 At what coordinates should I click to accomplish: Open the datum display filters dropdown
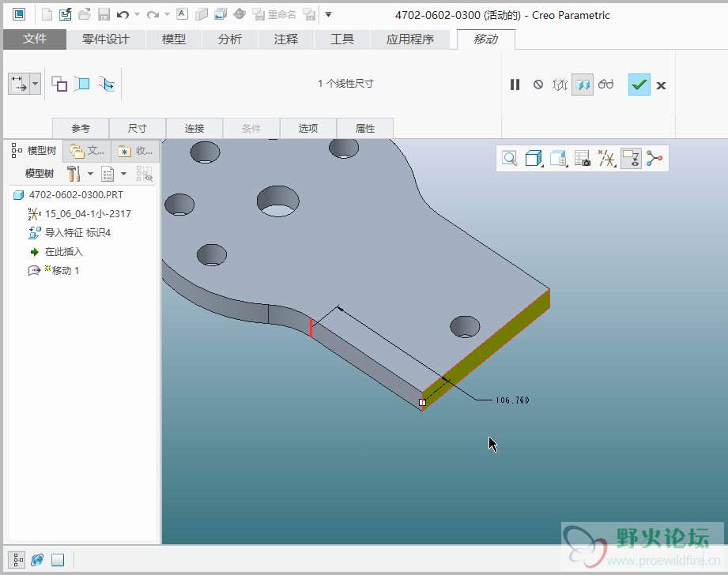606,158
